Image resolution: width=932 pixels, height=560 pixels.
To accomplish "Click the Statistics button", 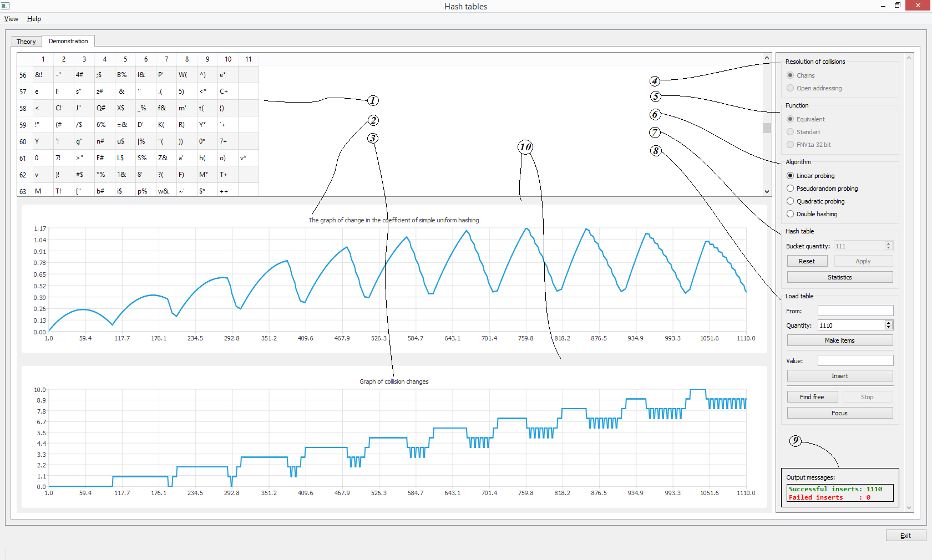I will click(x=840, y=277).
